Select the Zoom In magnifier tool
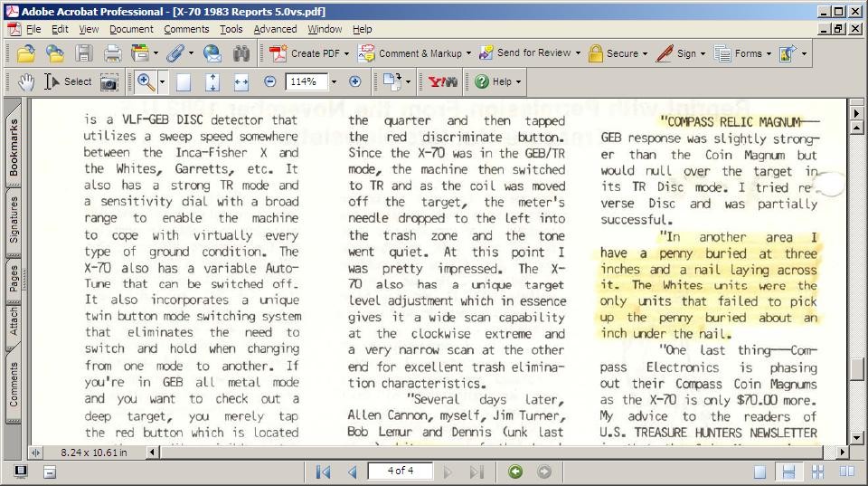 coord(146,82)
